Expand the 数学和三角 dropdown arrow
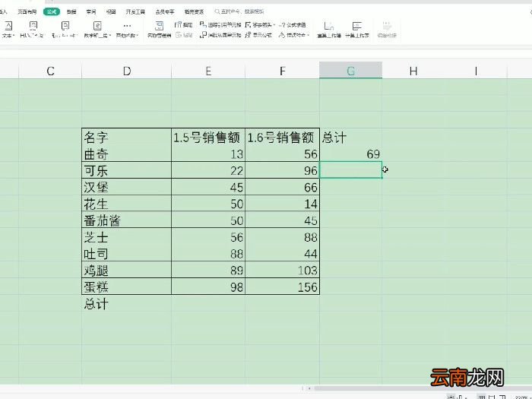 (110, 35)
